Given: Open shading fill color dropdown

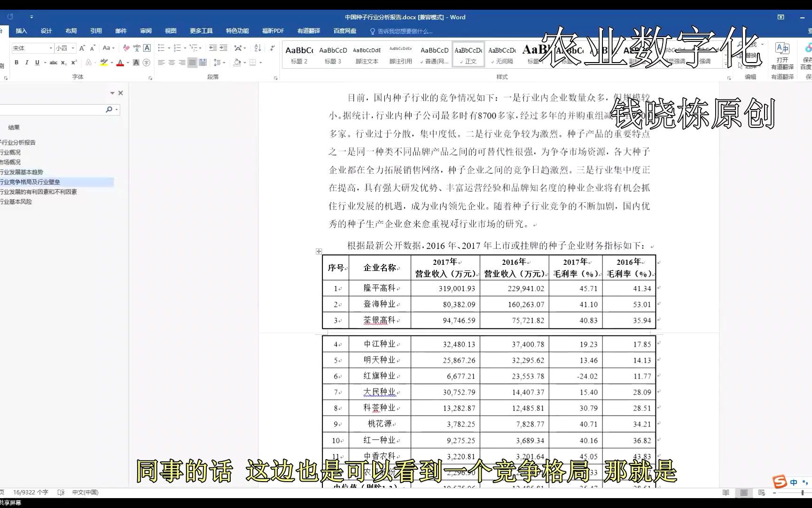Looking at the screenshot, I should pyautogui.click(x=245, y=63).
